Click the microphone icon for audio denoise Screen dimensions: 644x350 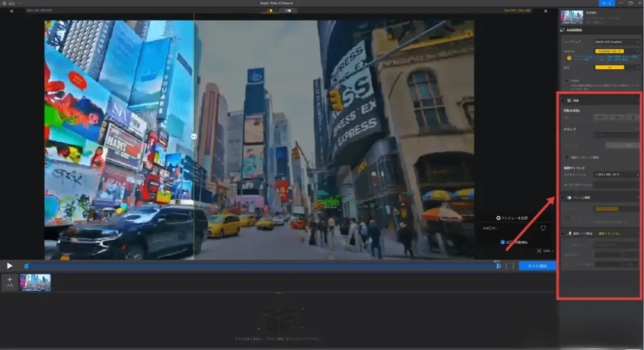570,234
